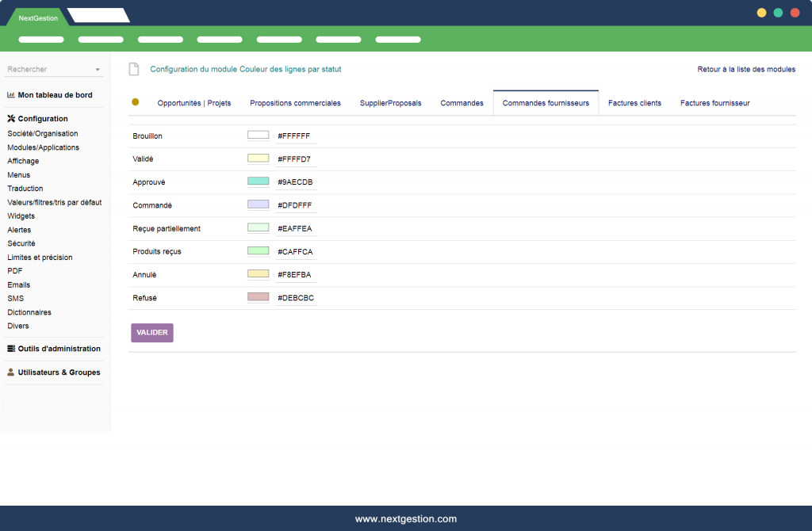Click the document icon beside the configuration title
Viewport: 812px width, 531px height.
click(x=134, y=70)
